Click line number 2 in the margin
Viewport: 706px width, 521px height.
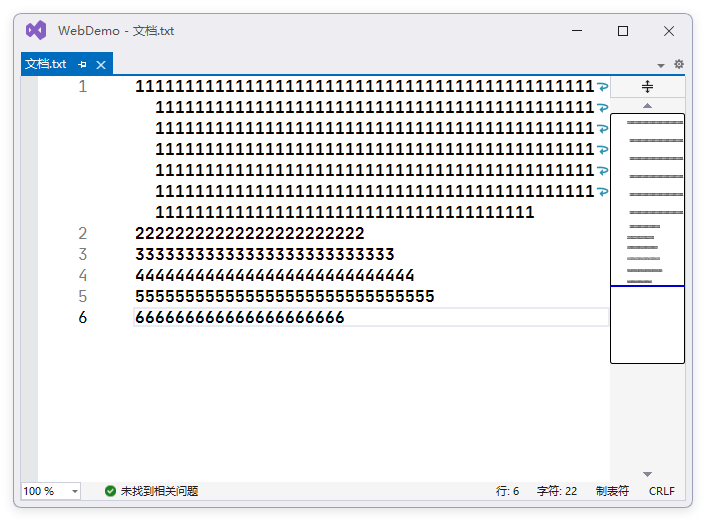click(x=82, y=233)
